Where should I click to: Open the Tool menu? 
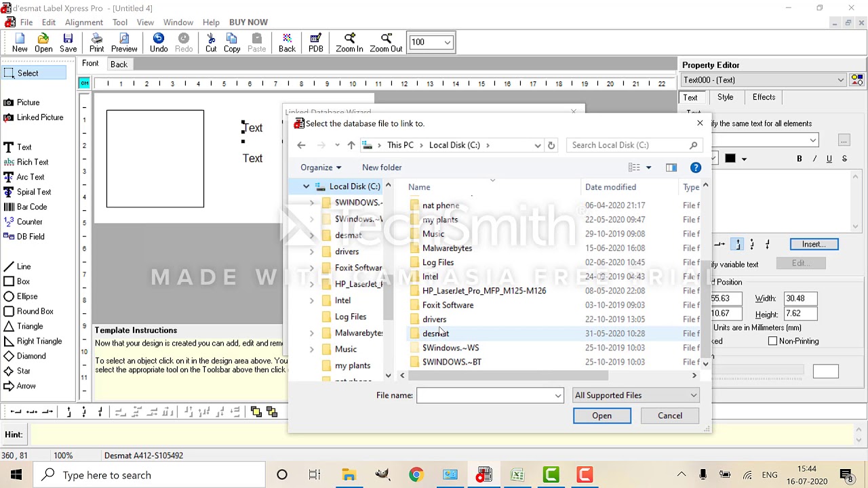[120, 22]
